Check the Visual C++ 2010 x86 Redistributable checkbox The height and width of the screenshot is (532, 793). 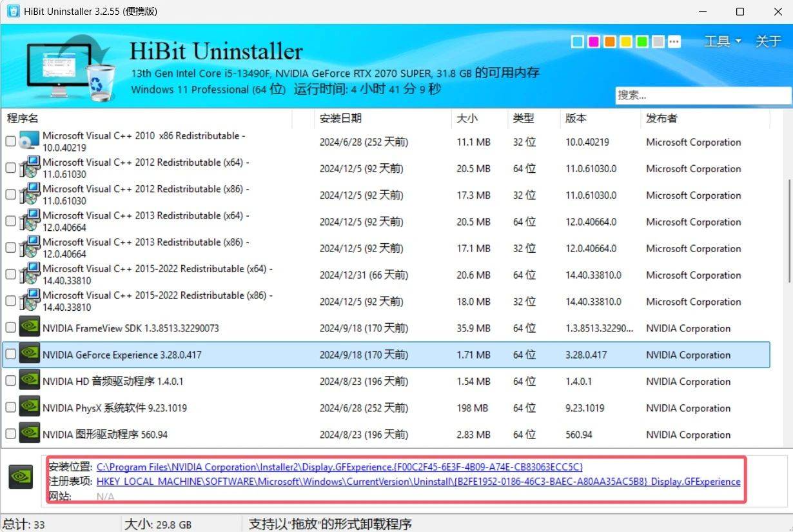(10, 141)
